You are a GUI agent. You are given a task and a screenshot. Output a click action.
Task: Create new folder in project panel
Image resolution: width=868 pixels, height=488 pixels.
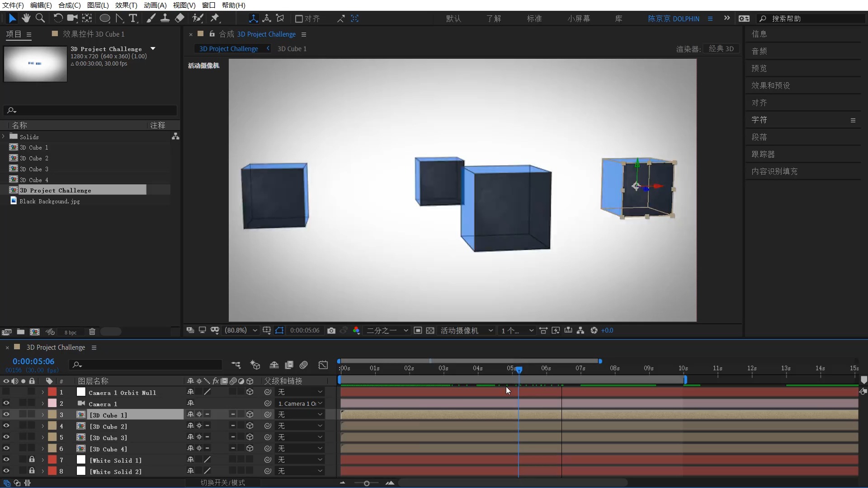tap(21, 332)
